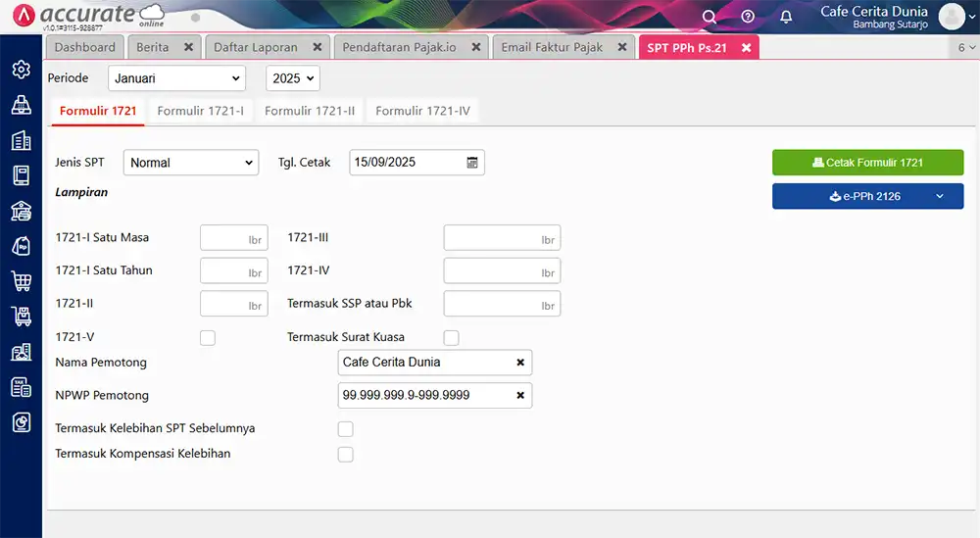Screen dimensions: 980x538
Task: Switch to the Email Faktur Pajak tab
Action: click(x=552, y=47)
